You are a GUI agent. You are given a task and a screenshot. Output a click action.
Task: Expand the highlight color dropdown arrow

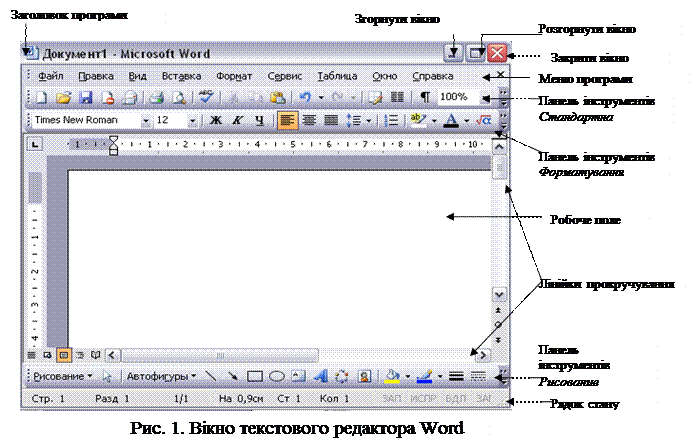(434, 120)
